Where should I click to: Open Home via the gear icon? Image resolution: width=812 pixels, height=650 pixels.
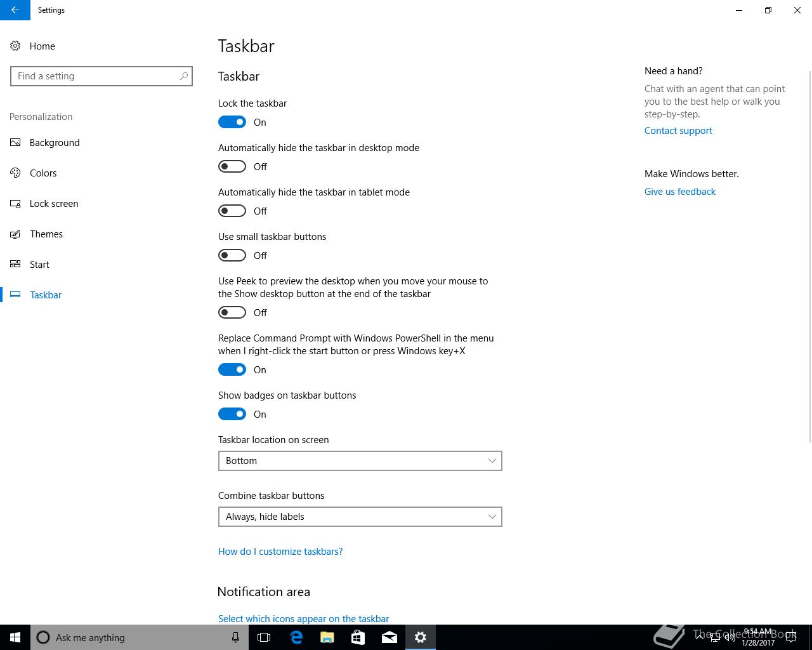pyautogui.click(x=15, y=46)
